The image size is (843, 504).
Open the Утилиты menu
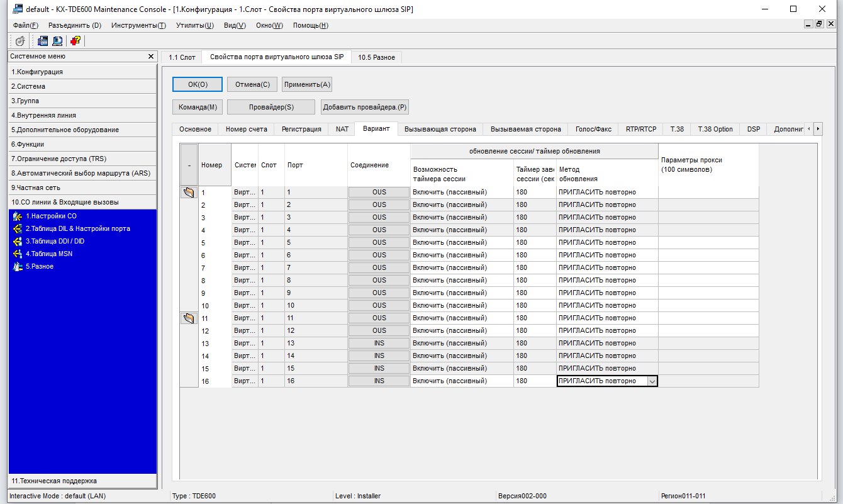194,25
